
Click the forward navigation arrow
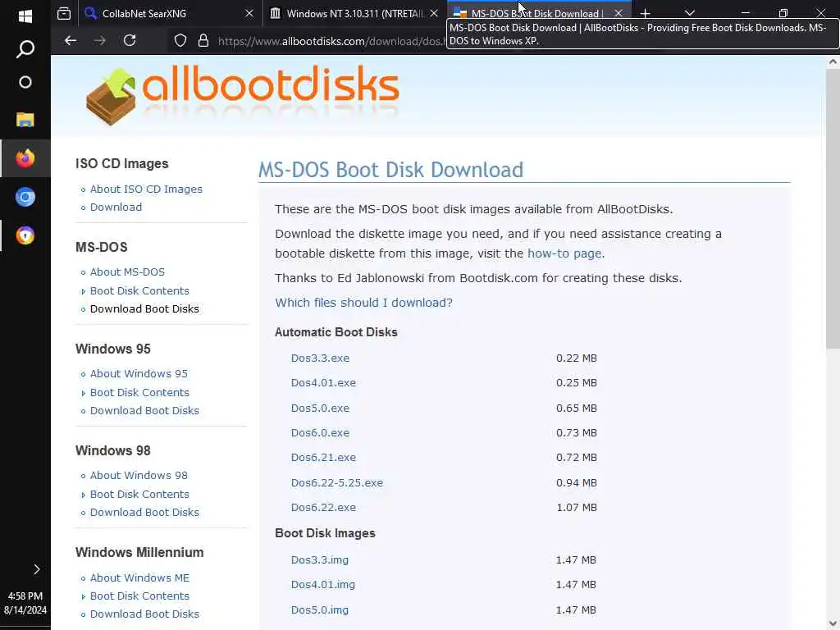100,40
